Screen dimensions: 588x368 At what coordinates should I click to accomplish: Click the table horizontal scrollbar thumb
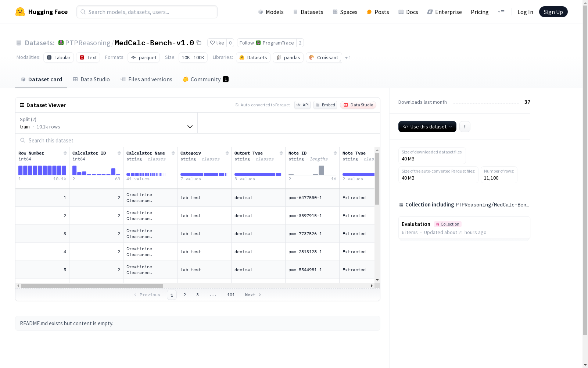(92, 286)
